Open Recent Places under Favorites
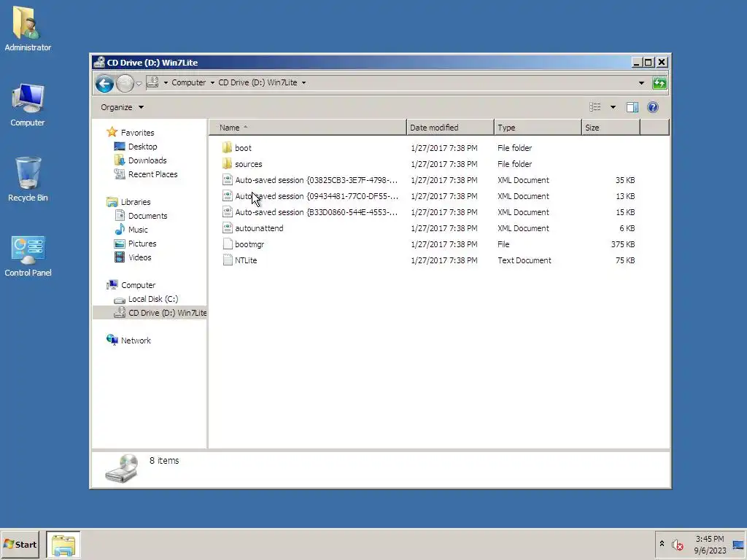Image resolution: width=747 pixels, height=560 pixels. point(152,174)
